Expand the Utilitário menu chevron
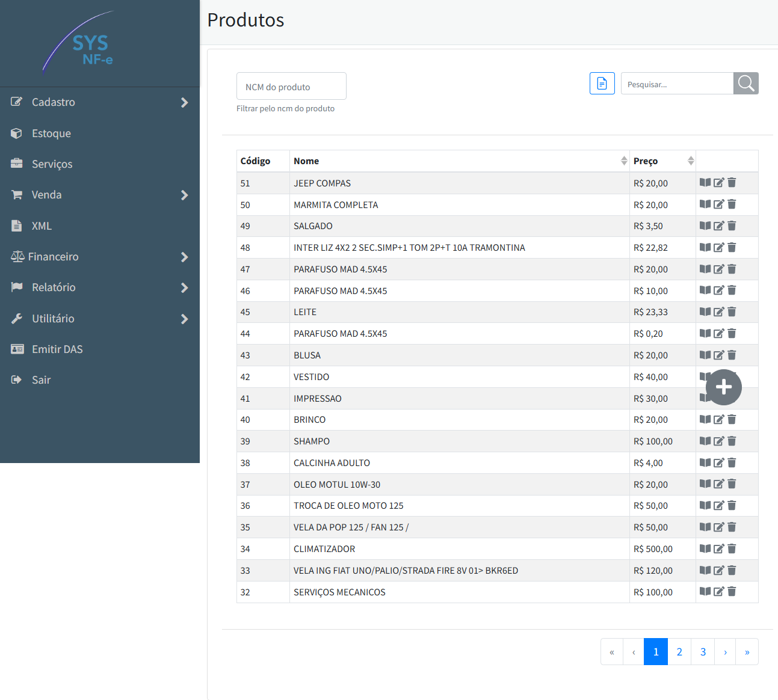 point(185,319)
